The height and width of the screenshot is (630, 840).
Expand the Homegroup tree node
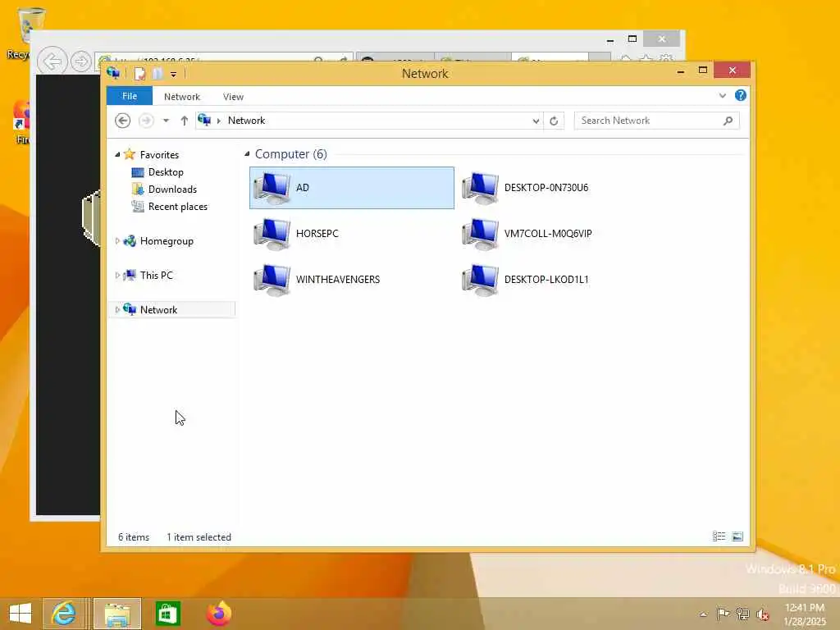117,241
